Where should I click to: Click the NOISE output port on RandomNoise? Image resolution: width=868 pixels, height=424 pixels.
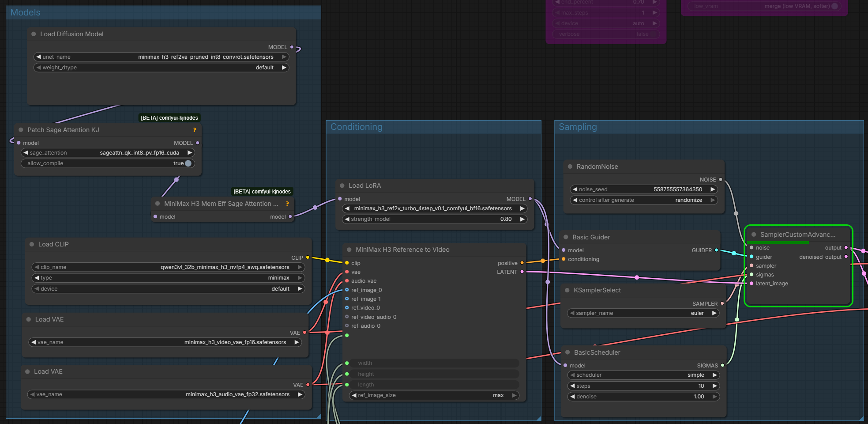click(x=721, y=179)
